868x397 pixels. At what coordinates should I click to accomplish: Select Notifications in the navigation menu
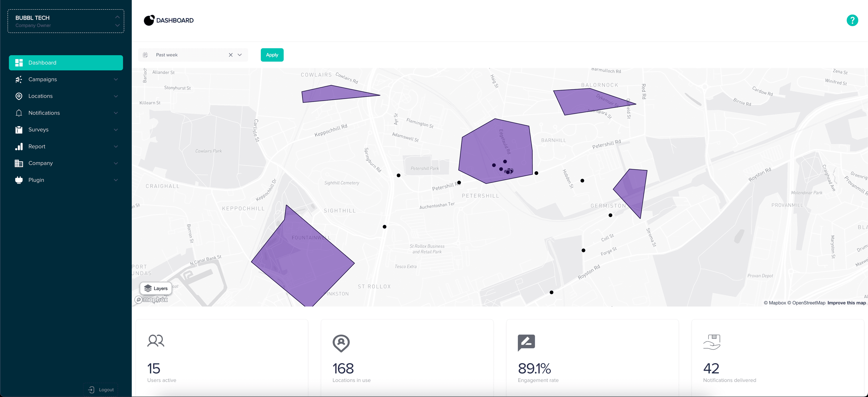(x=44, y=113)
